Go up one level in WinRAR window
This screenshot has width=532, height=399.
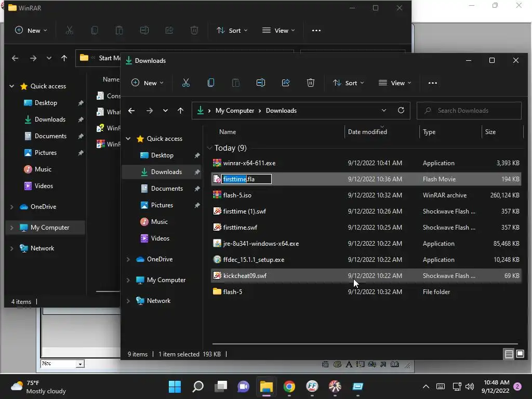[64, 58]
